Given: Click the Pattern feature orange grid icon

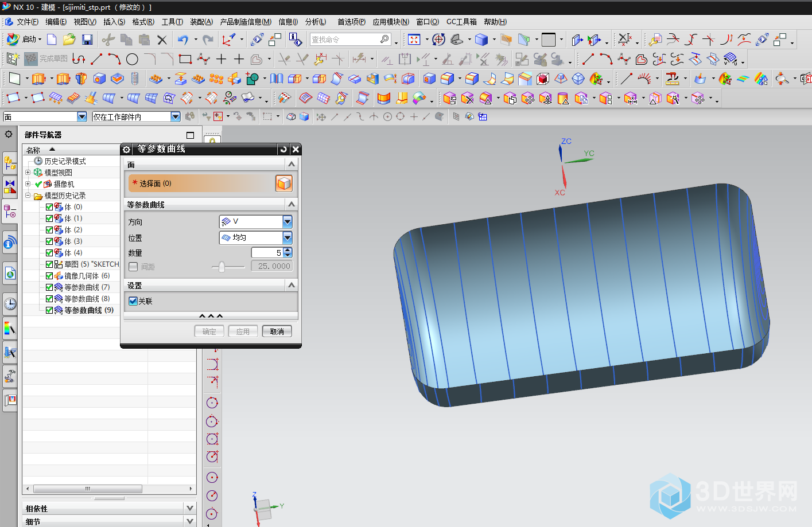Looking at the screenshot, I should [216, 79].
